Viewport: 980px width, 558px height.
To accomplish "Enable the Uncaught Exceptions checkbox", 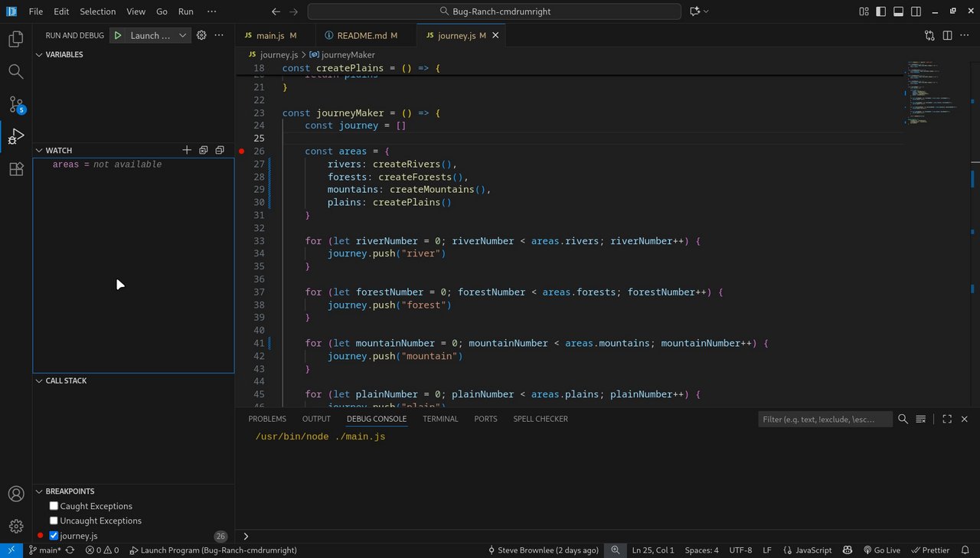I will [x=54, y=520].
